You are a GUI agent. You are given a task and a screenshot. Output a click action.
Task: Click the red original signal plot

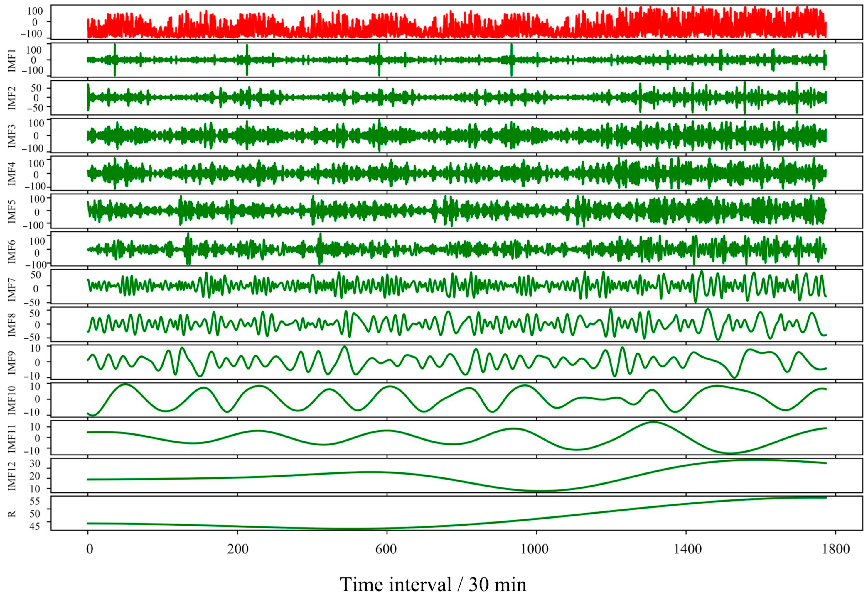pyautogui.click(x=456, y=22)
